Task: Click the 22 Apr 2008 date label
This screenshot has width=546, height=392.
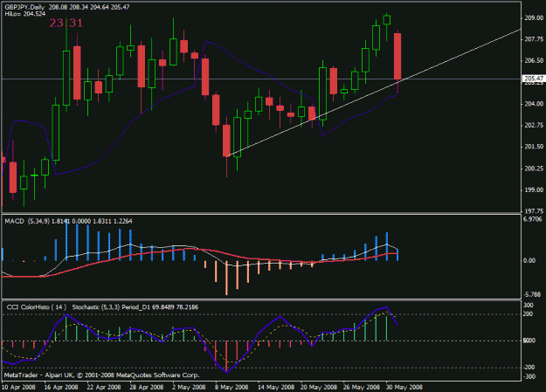Action: [104, 387]
